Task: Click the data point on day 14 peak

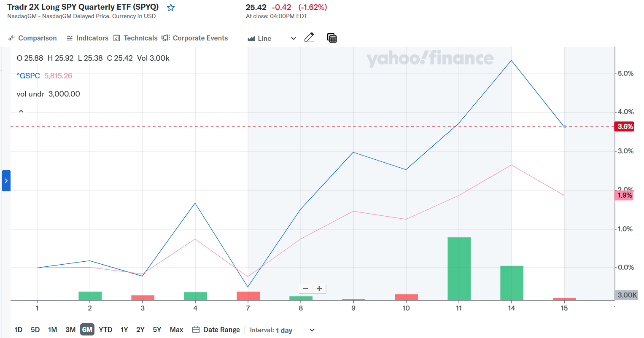Action: [x=512, y=60]
